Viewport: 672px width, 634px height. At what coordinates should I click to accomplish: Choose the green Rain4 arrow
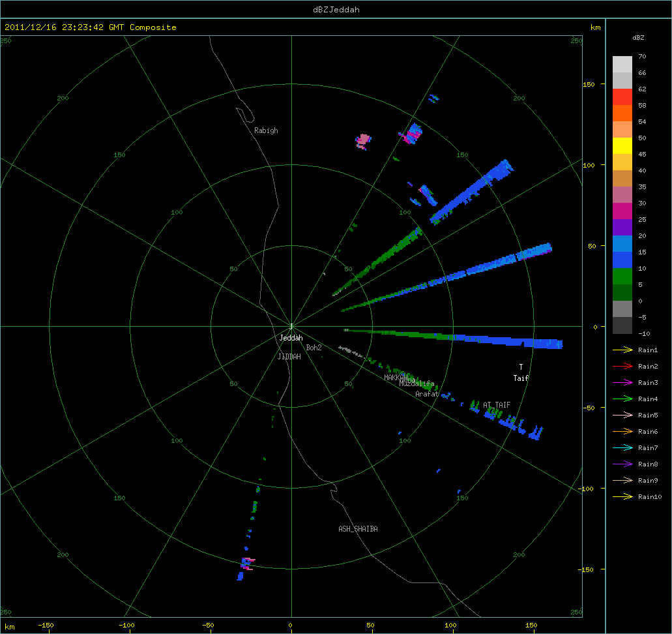click(x=622, y=399)
